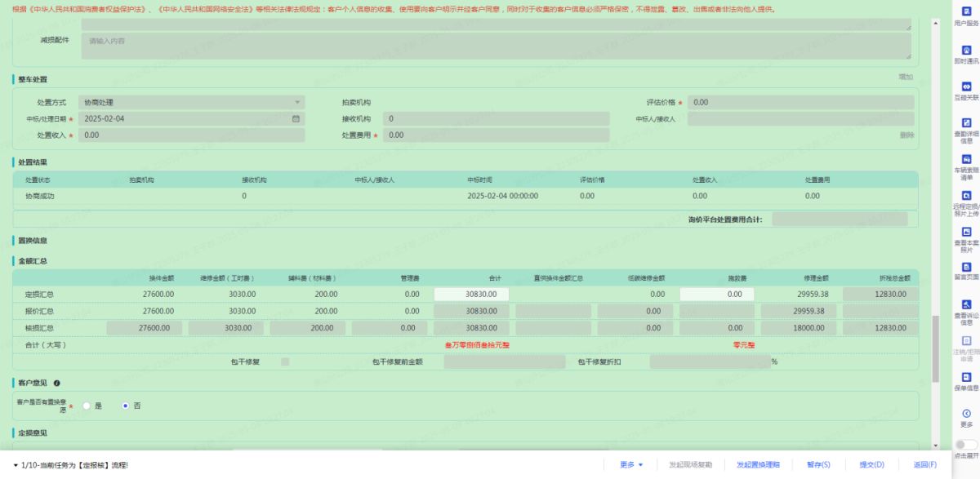Open 查勘详细信息 from the sidebar

[966, 123]
